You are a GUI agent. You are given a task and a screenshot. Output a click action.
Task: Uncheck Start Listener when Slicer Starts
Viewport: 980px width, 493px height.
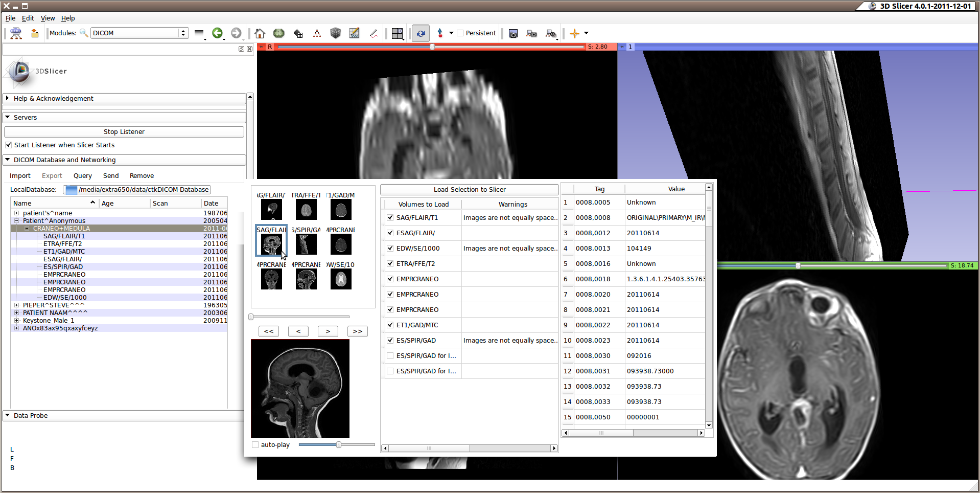pyautogui.click(x=9, y=145)
